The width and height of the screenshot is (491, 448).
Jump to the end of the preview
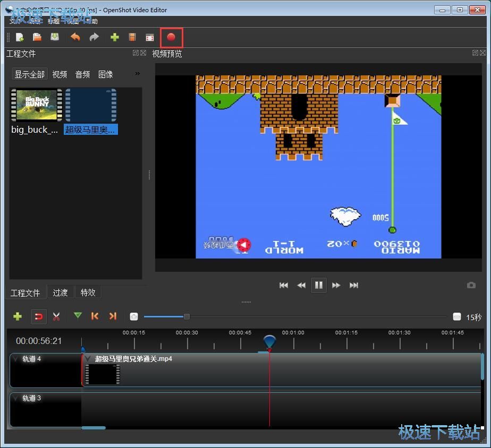[x=354, y=285]
